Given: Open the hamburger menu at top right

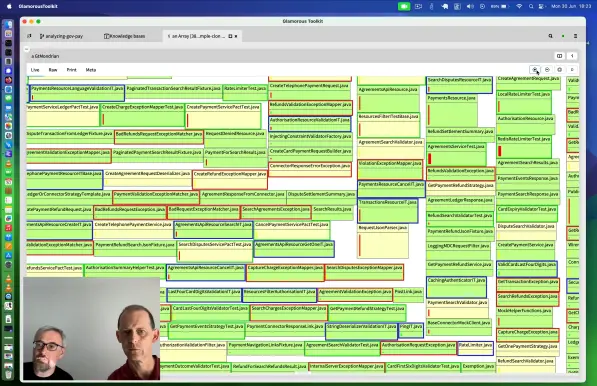Looking at the screenshot, I should tap(575, 36).
